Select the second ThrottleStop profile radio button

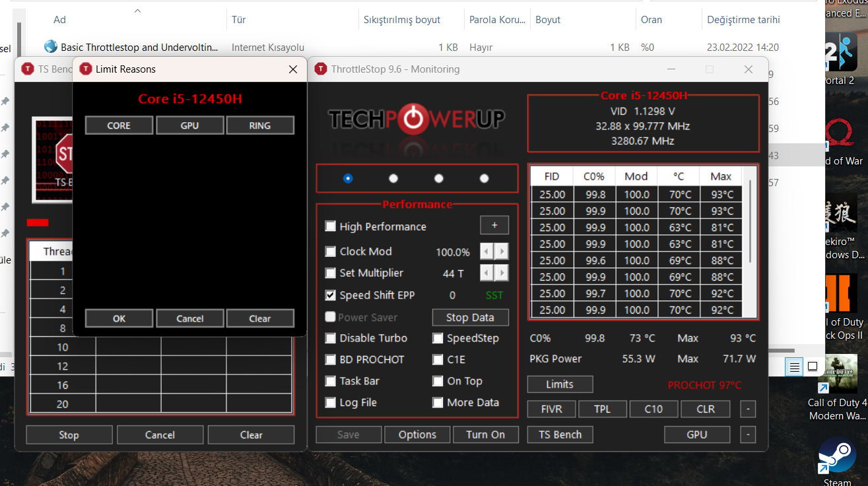click(393, 178)
